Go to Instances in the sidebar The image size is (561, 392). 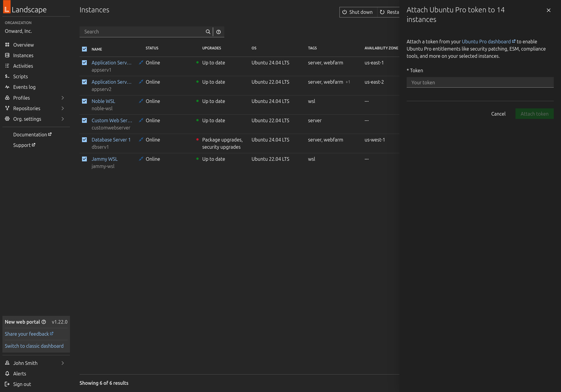tap(23, 55)
